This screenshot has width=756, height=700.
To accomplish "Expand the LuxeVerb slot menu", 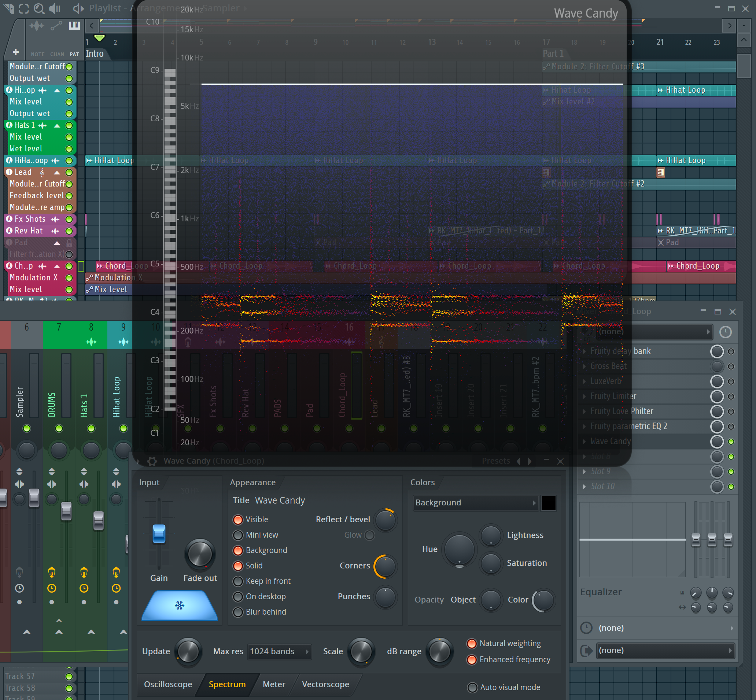I will 584,381.
